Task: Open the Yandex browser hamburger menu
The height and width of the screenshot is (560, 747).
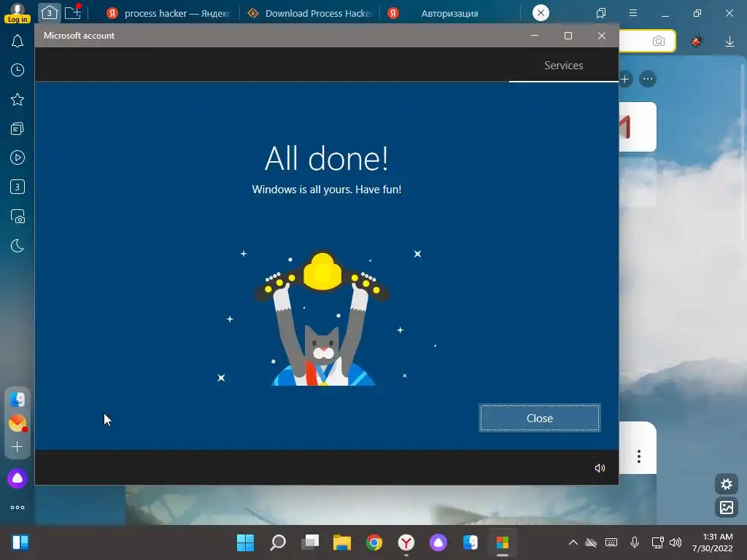Action: pos(633,13)
